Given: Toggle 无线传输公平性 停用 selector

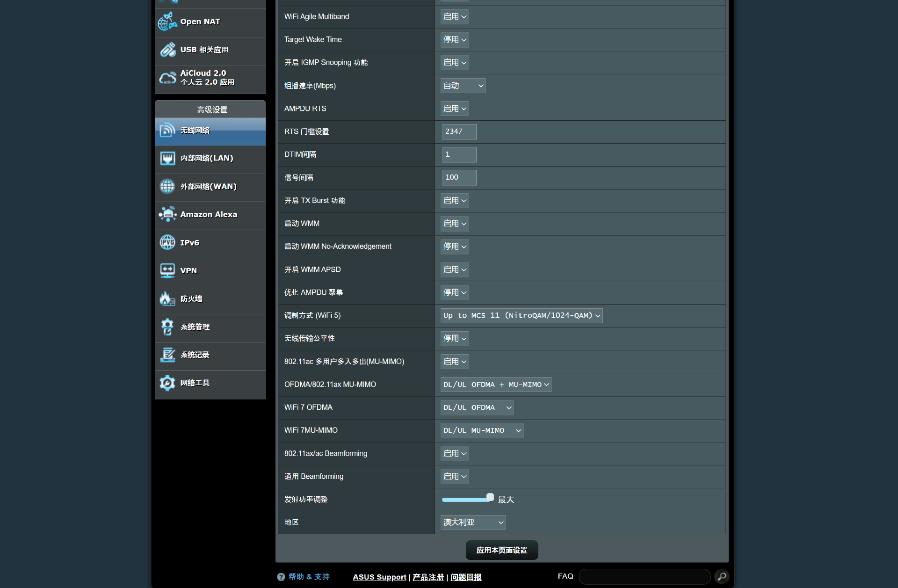Looking at the screenshot, I should [x=455, y=338].
